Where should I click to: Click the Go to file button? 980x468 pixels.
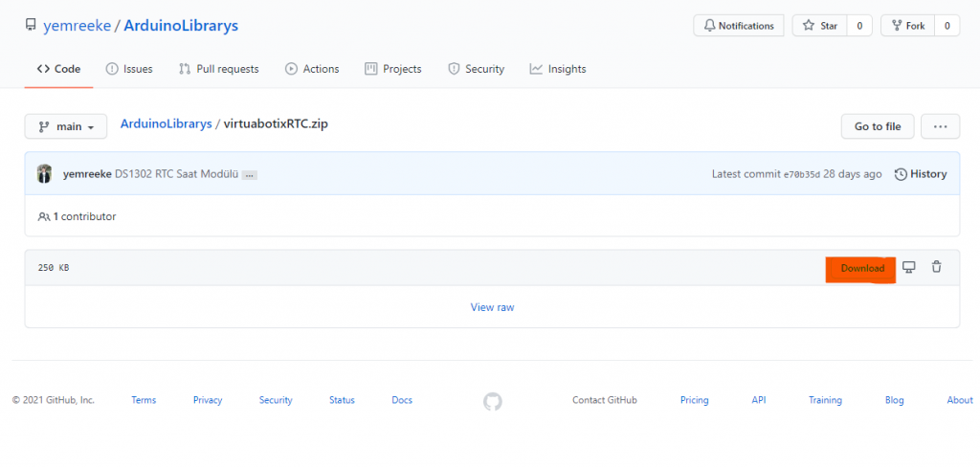[x=878, y=126]
